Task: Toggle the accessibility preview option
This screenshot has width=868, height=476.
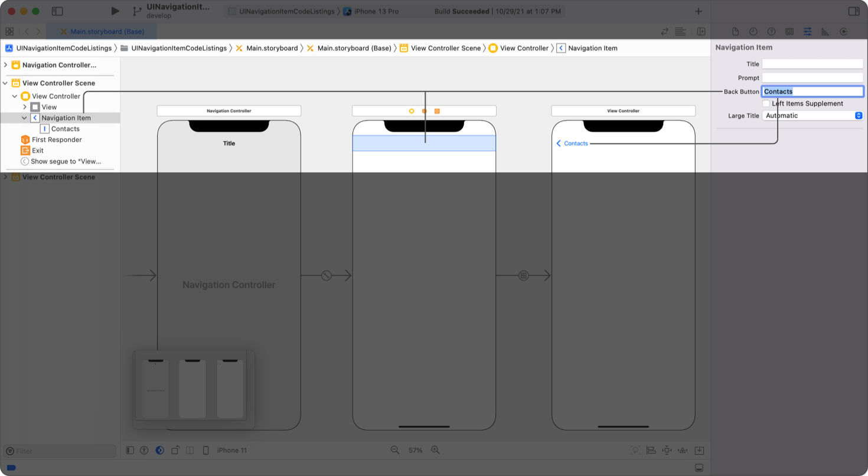Action: pos(144,450)
